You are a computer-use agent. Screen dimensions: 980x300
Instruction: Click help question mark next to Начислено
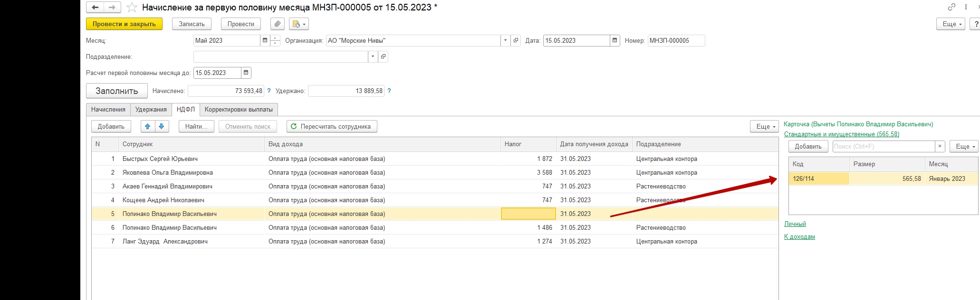pyautogui.click(x=269, y=91)
